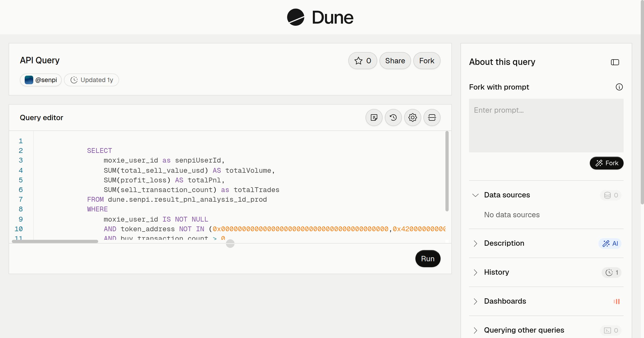
Task: Click the text totalVolume on line 4
Action: click(248, 171)
